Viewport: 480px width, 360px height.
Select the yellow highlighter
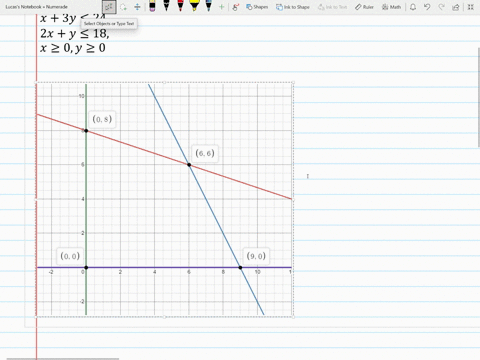[194, 6]
